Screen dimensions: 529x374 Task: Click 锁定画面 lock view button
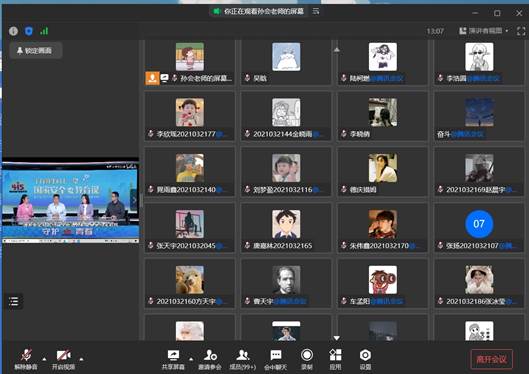point(35,51)
